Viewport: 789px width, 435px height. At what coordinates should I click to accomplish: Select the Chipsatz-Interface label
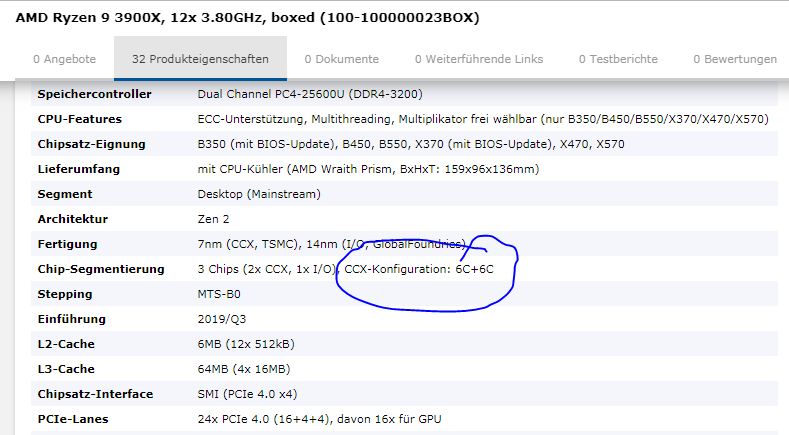pyautogui.click(x=95, y=394)
